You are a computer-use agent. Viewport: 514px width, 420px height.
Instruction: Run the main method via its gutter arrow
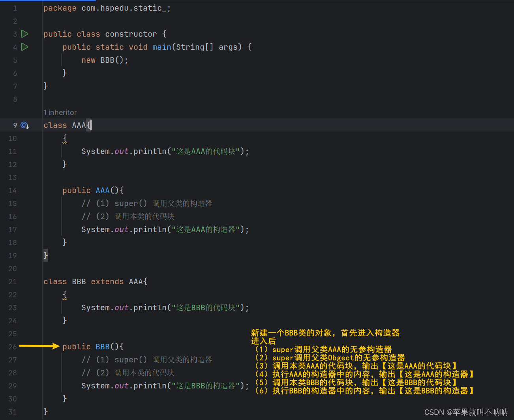click(x=24, y=47)
